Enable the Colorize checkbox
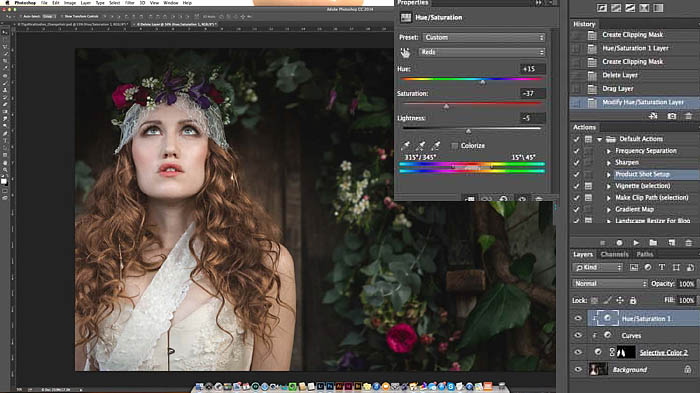This screenshot has width=700, height=393. [x=454, y=146]
